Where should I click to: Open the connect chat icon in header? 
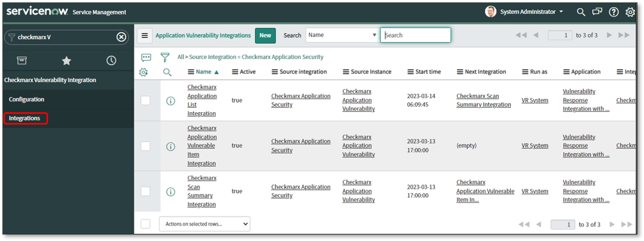point(597,12)
